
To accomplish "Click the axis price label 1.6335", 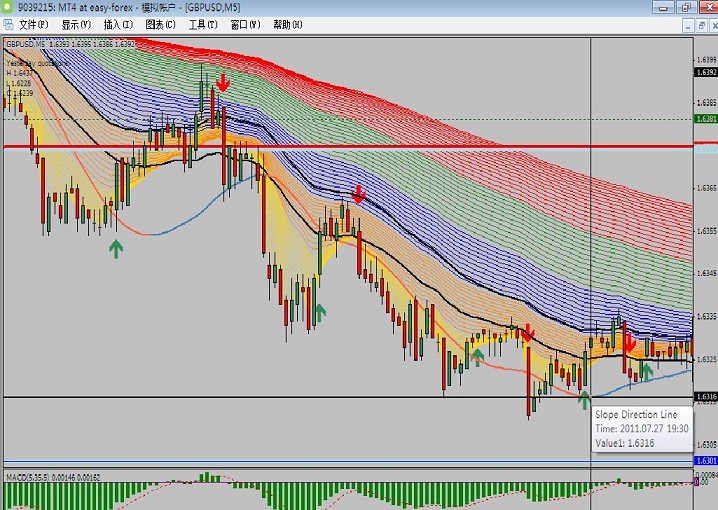I will click(x=707, y=316).
